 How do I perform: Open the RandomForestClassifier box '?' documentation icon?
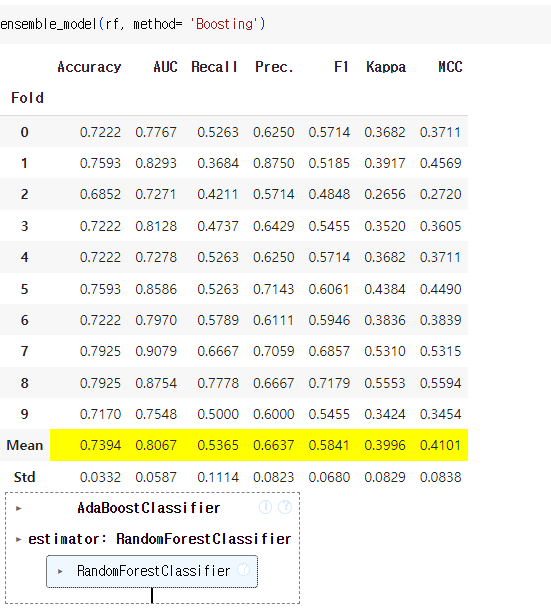coord(244,570)
